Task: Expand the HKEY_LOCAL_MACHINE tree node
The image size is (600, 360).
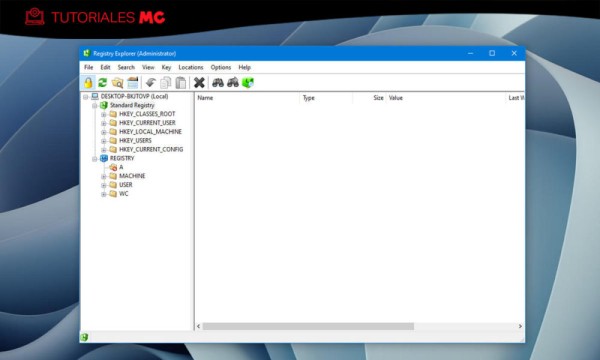Action: (x=103, y=132)
